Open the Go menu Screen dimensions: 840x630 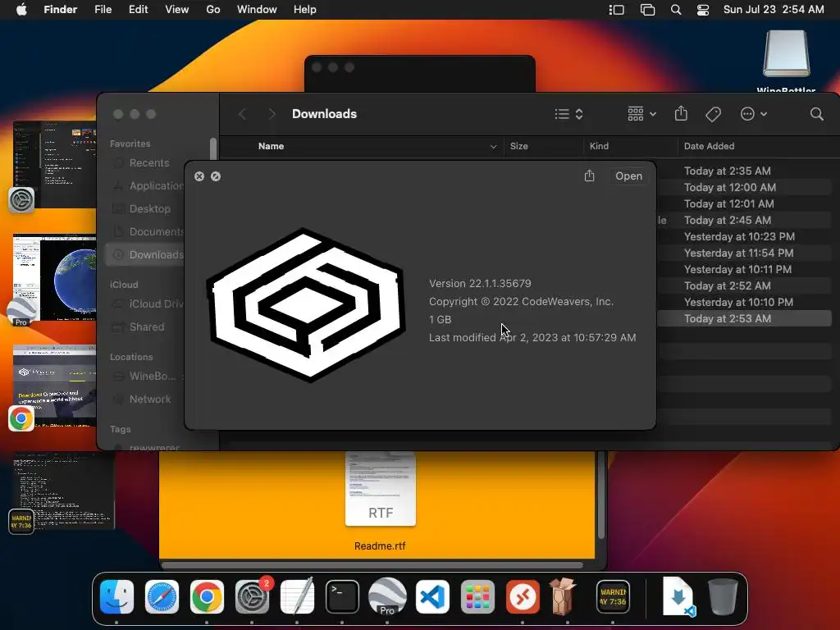[213, 10]
